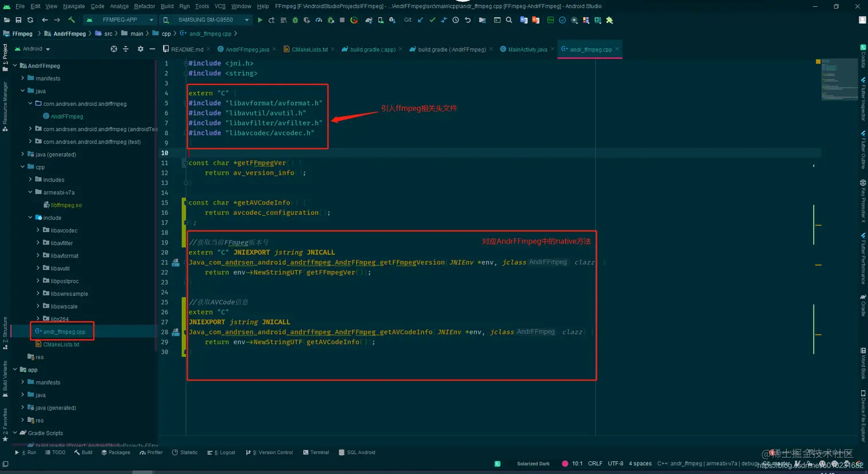Click the locate target icon in Project panel
The height and width of the screenshot is (474, 868).
click(x=114, y=49)
